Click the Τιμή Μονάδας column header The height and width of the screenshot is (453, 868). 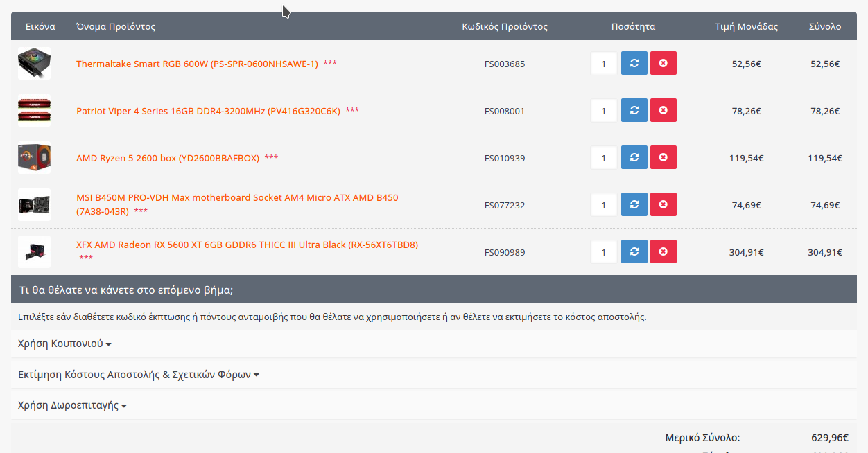pos(747,26)
